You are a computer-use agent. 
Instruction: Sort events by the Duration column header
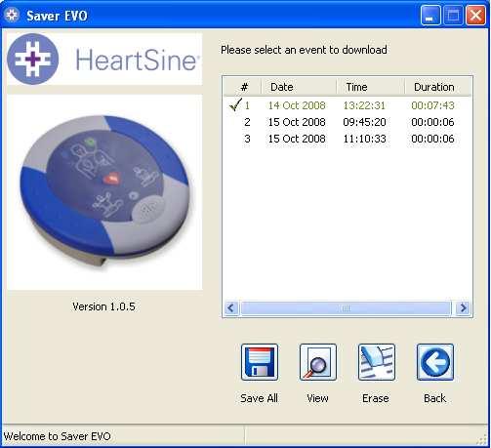coord(438,87)
